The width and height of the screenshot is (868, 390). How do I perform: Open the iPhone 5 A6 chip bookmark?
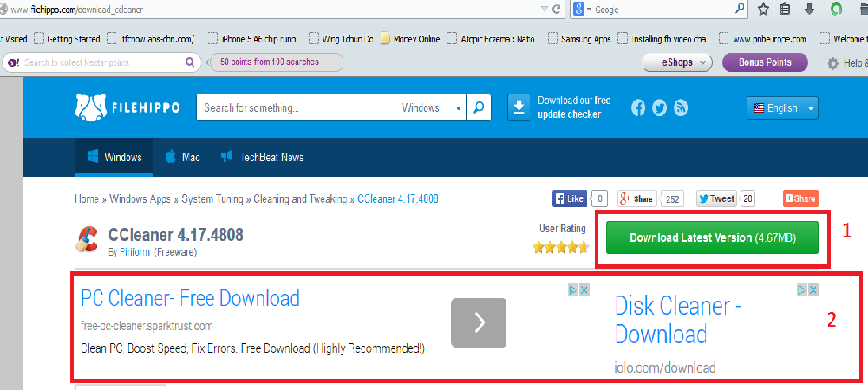click(x=255, y=39)
